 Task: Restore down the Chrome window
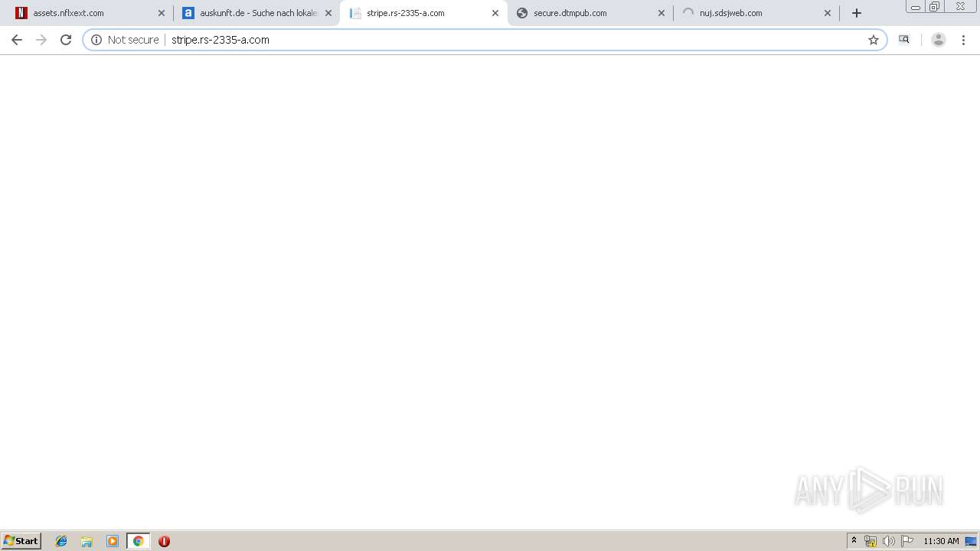point(935,7)
